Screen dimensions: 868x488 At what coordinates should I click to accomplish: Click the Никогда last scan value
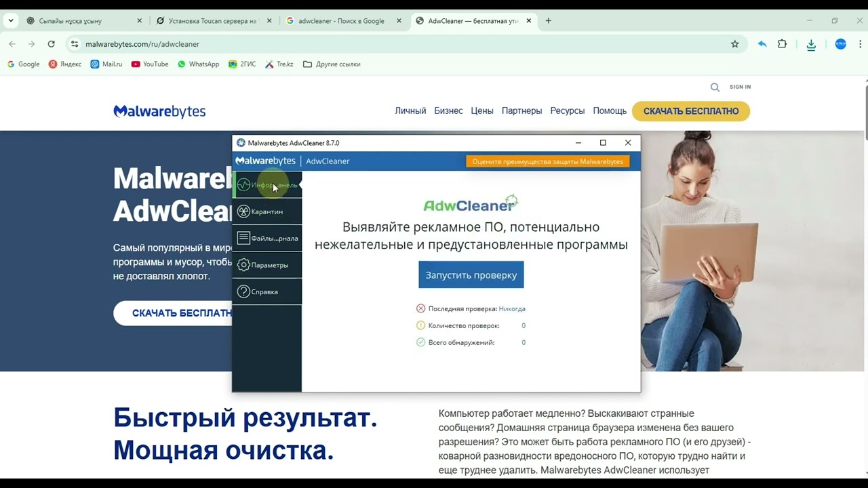512,309
